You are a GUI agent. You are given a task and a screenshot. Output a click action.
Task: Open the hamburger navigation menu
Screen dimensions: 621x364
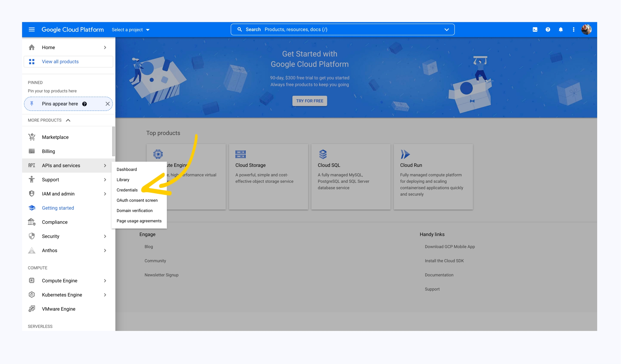point(32,29)
